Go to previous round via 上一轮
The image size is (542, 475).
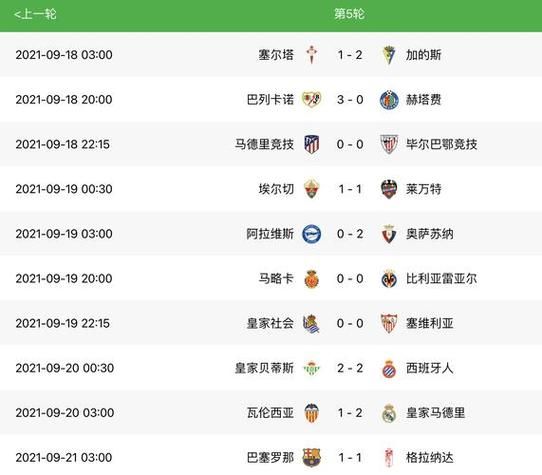(35, 15)
